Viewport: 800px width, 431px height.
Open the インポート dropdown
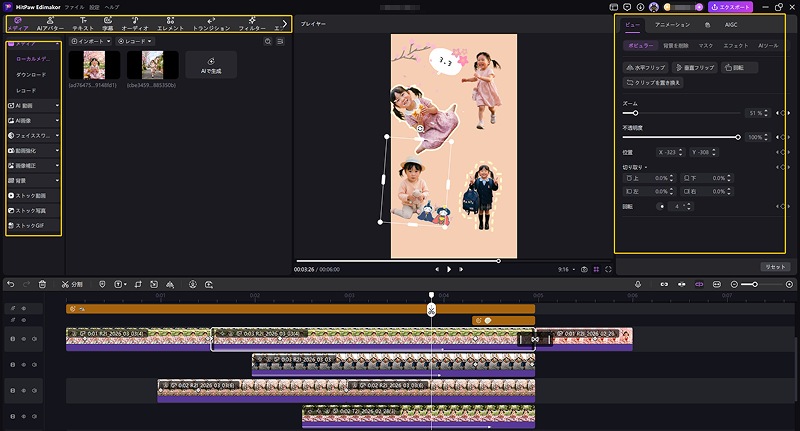(x=91, y=41)
